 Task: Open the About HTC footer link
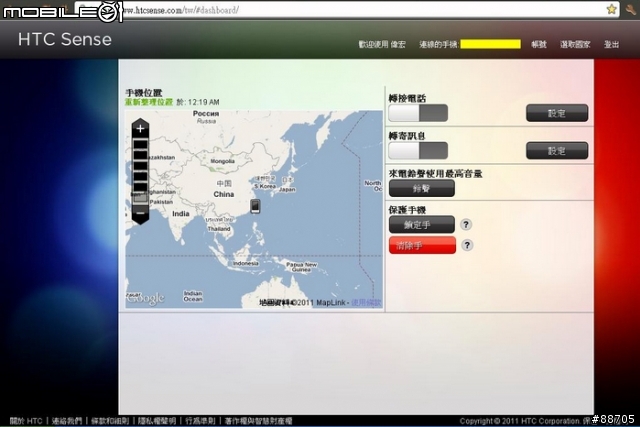26,421
